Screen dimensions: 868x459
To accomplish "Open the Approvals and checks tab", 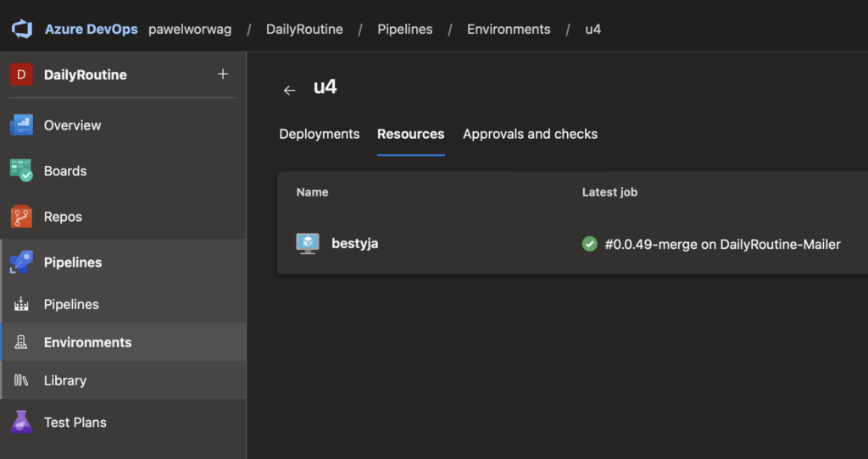I will coord(530,134).
